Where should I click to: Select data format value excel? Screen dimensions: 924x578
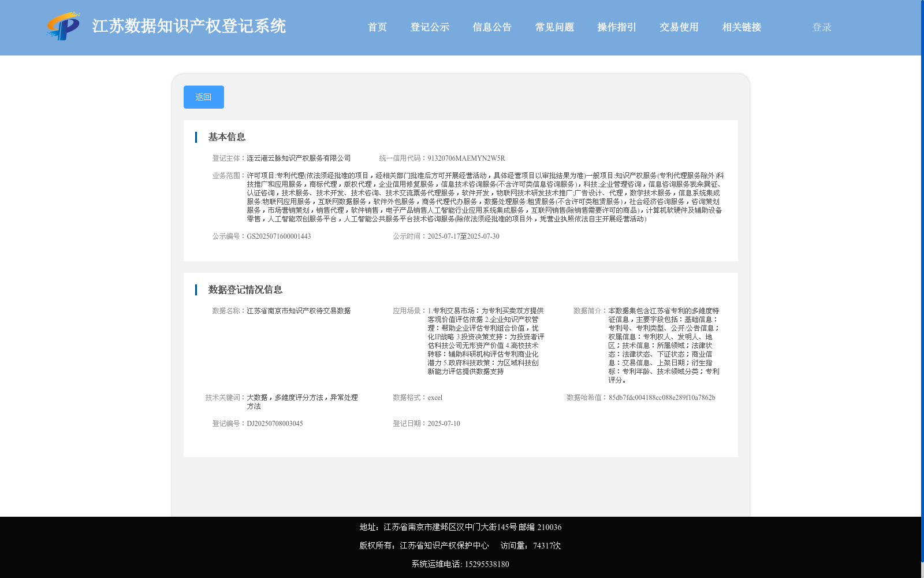coord(435,398)
